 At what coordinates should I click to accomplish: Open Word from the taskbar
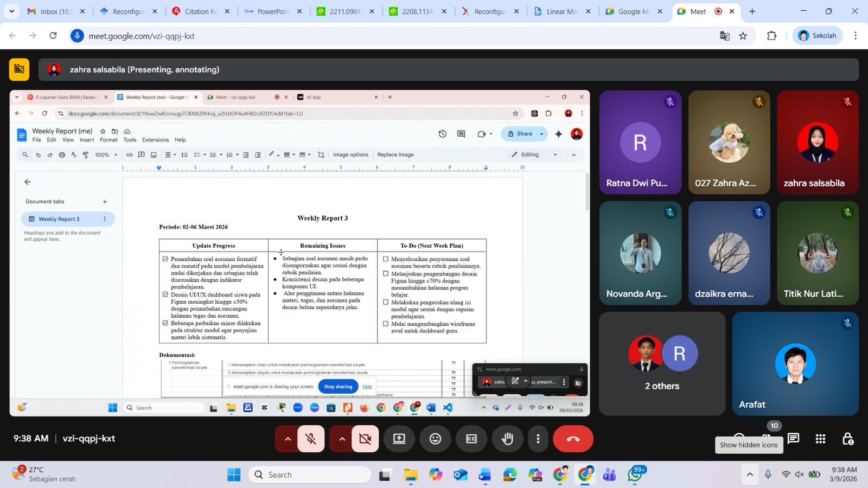pyautogui.click(x=485, y=475)
